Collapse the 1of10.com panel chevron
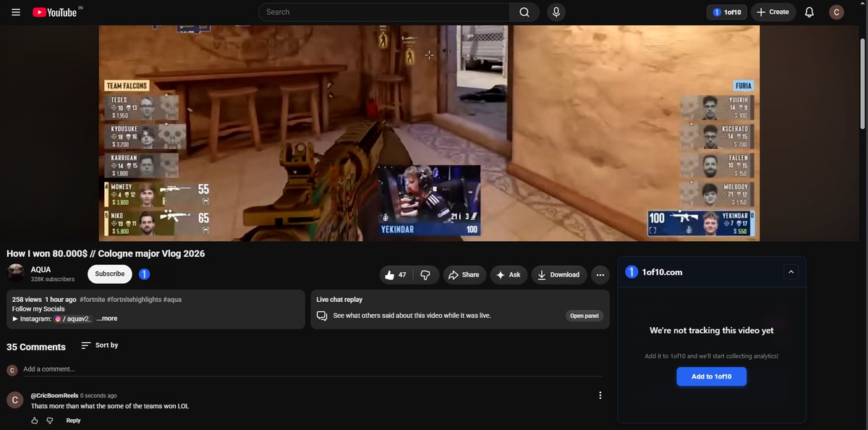 791,272
